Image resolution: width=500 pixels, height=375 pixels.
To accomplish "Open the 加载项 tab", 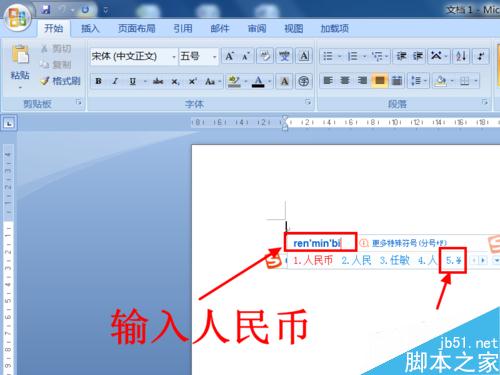I will (x=334, y=29).
